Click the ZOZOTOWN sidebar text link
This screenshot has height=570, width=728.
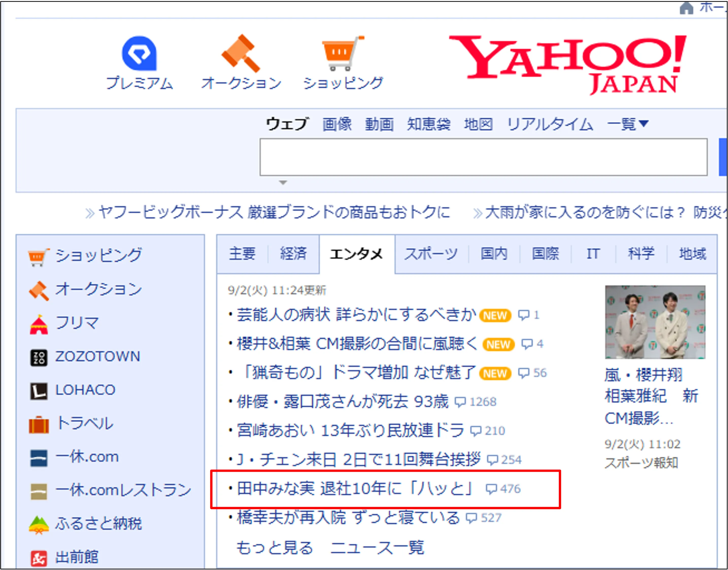(x=98, y=357)
